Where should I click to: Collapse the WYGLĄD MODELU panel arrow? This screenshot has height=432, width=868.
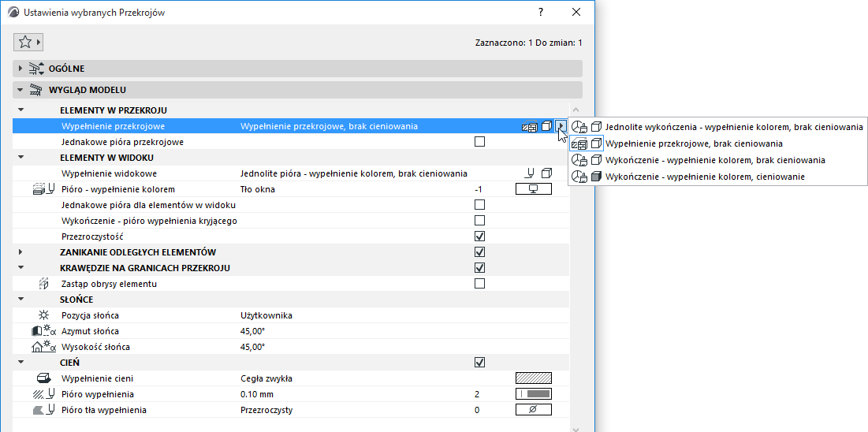[20, 89]
